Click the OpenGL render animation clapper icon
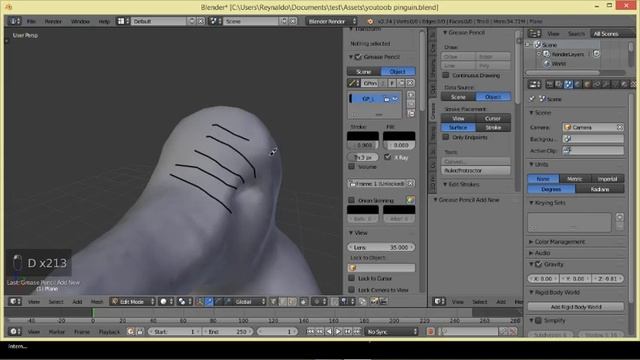The width and height of the screenshot is (640, 360). pyautogui.click(x=383, y=301)
